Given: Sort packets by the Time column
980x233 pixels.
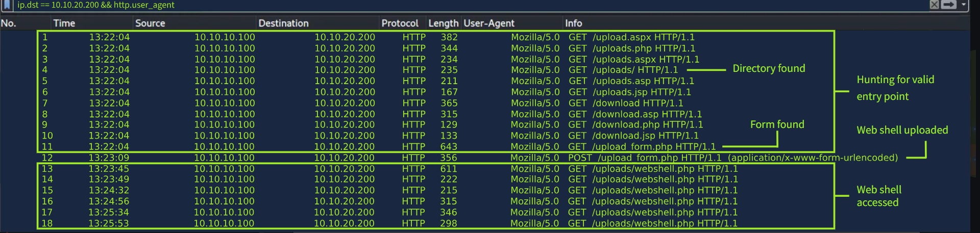Looking at the screenshot, I should point(64,23).
